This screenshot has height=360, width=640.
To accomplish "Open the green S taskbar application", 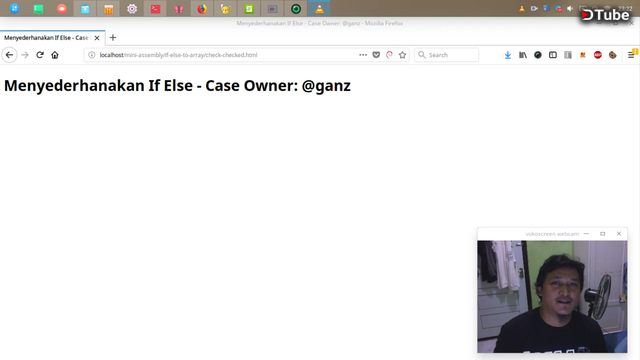I will click(x=249, y=9).
